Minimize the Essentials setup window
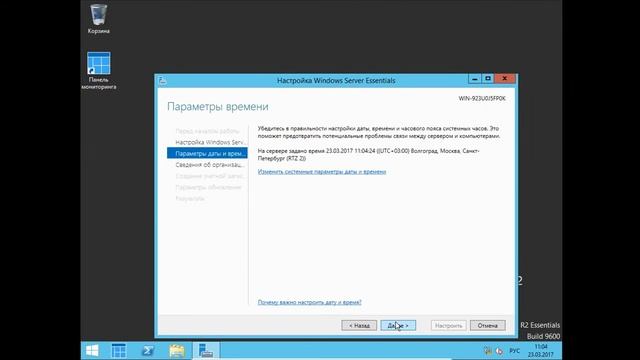Viewport: 640px width, 360px height. (x=474, y=78)
